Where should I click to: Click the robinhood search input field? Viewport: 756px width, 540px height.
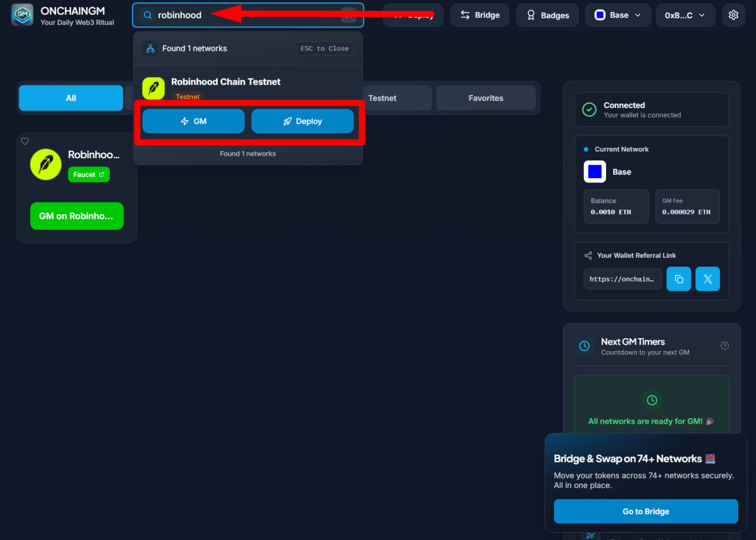tap(248, 15)
